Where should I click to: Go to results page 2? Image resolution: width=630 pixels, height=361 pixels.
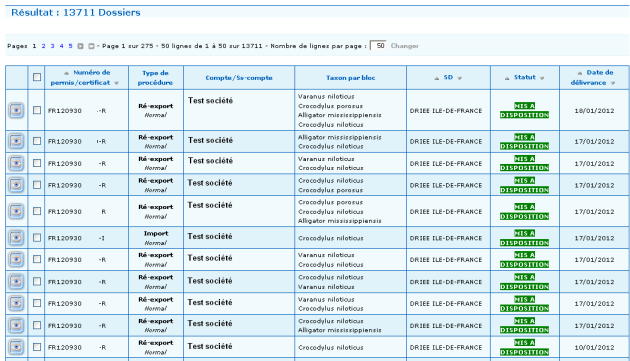(43, 46)
